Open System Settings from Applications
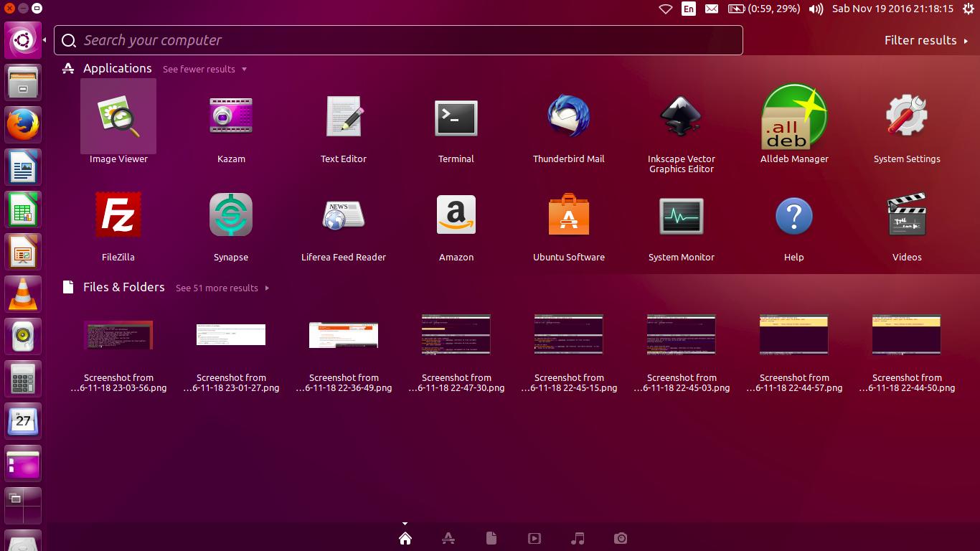 tap(907, 116)
